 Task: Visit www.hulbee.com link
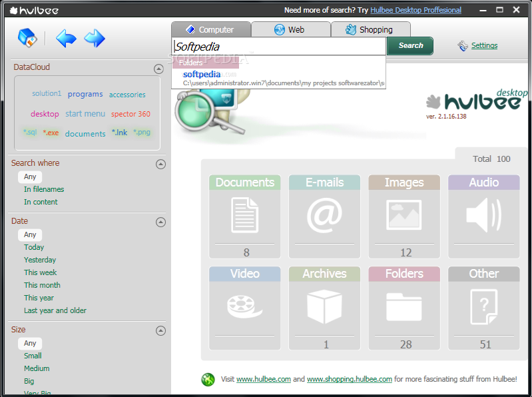tap(264, 379)
